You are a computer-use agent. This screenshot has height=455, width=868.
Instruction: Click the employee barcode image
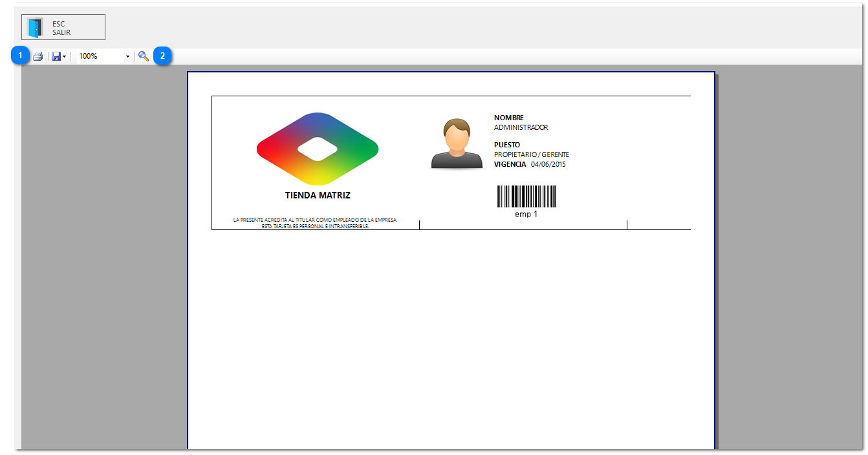[526, 196]
